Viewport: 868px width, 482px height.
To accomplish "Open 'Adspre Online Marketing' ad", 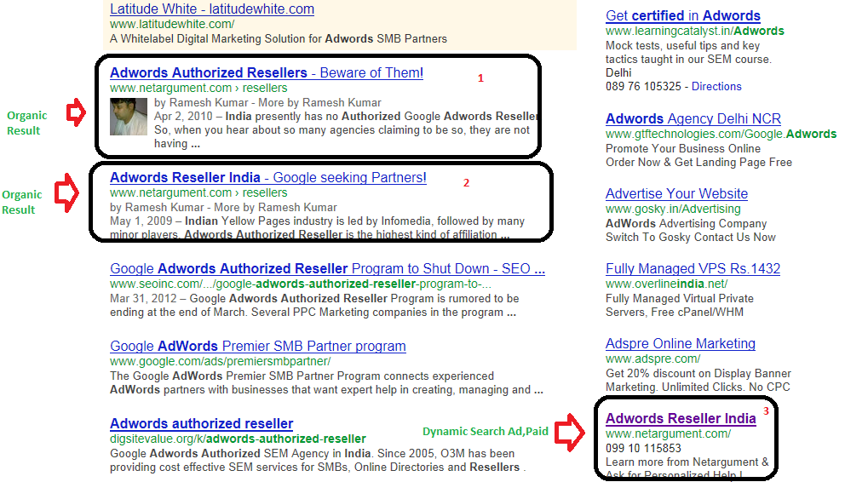I will tap(681, 344).
